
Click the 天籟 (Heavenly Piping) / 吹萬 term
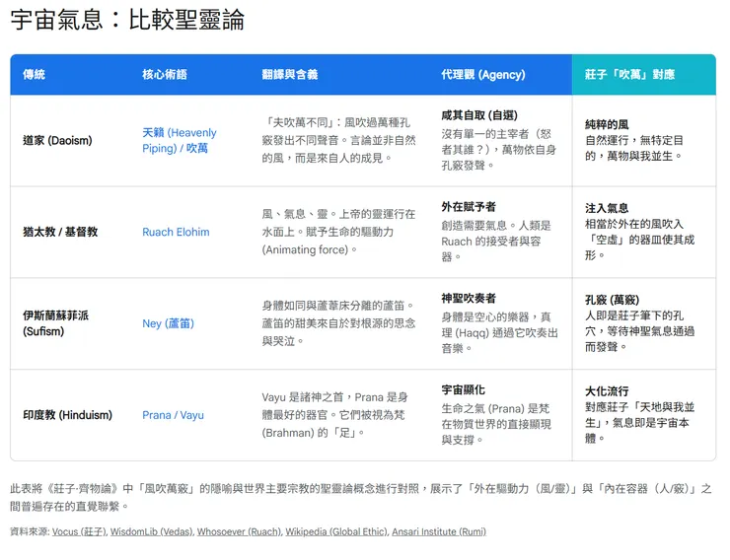point(180,140)
